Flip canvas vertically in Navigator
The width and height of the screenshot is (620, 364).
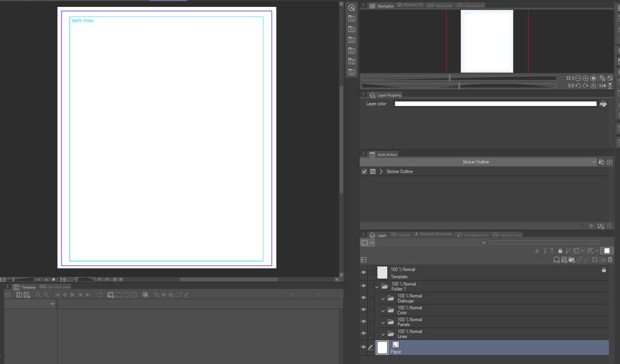610,86
